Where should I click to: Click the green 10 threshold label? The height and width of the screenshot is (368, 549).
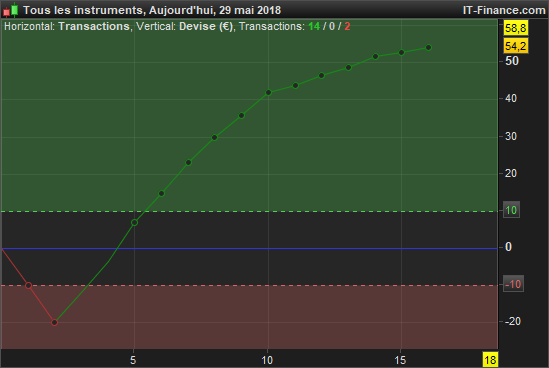pyautogui.click(x=511, y=210)
